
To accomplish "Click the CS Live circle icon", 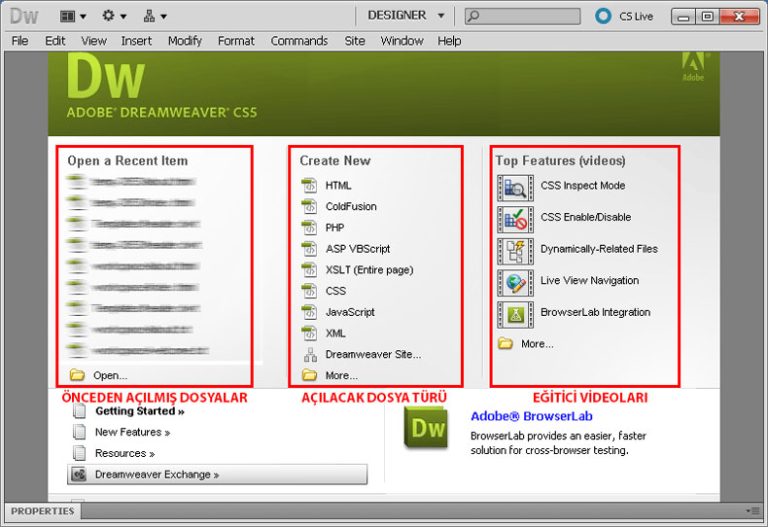I will [603, 16].
